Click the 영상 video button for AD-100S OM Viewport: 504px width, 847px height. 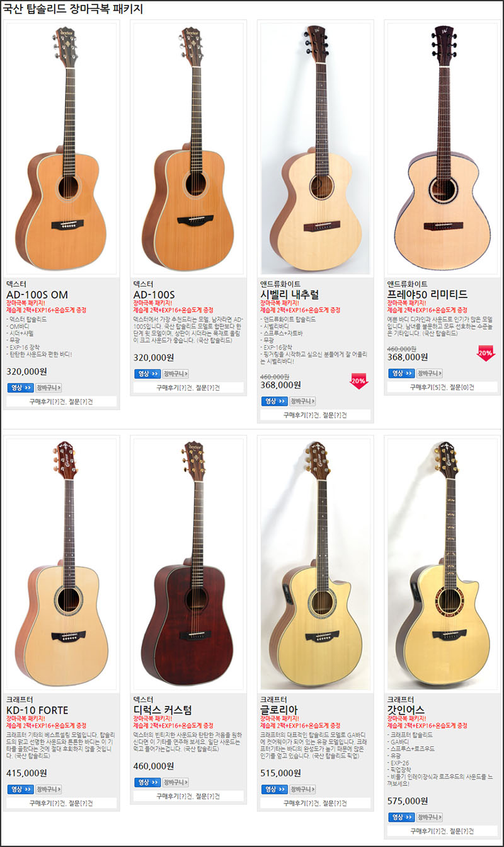[x=20, y=388]
